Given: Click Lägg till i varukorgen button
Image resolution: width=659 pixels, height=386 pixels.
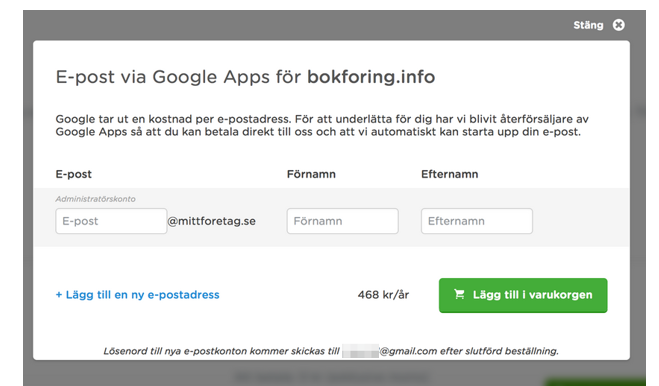Looking at the screenshot, I should pos(523,295).
